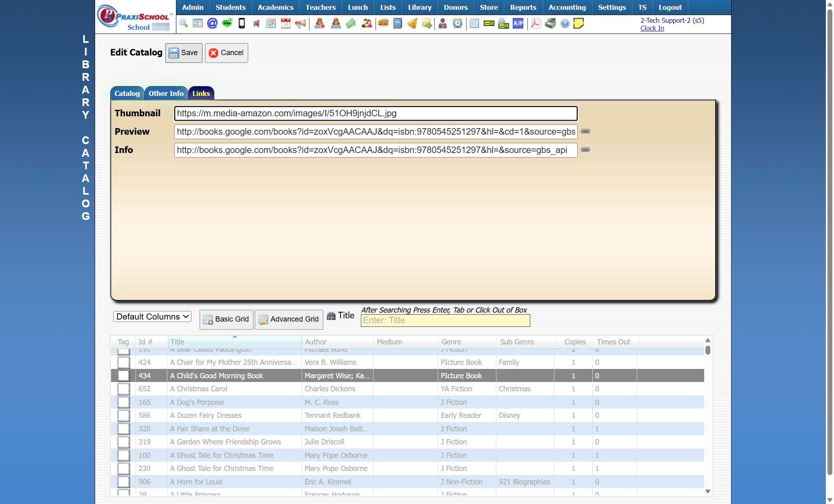Tag the A Christmas Carol row checkbox
This screenshot has height=504, width=834.
point(123,389)
